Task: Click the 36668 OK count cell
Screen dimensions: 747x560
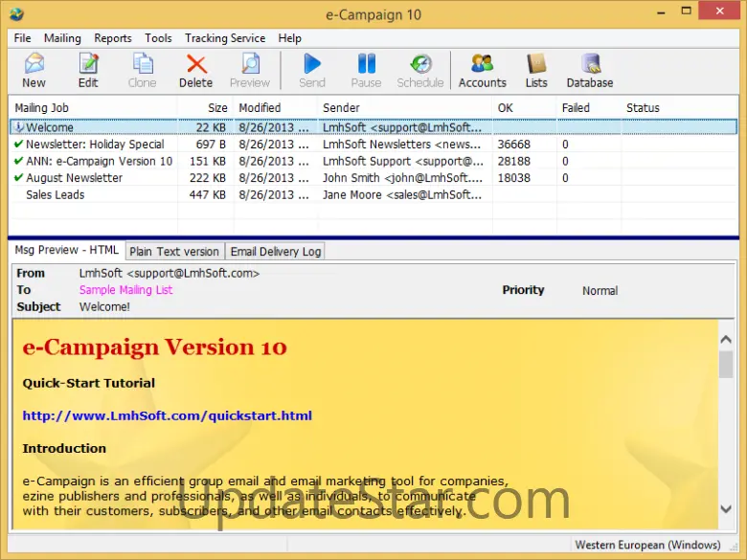Action: click(514, 144)
